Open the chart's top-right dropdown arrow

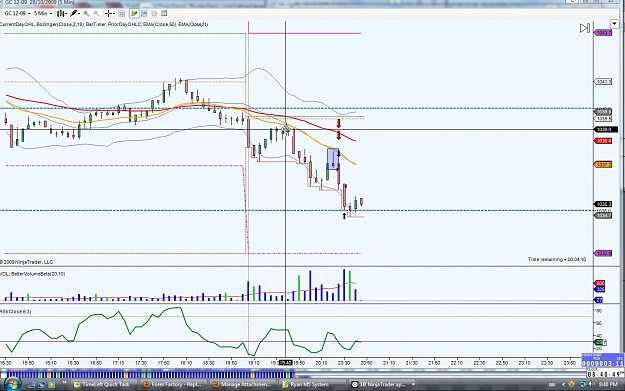(x=614, y=24)
